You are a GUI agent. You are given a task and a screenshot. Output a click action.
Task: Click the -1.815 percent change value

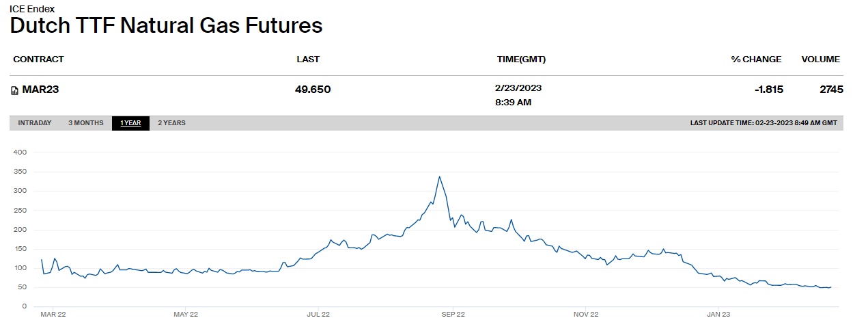pyautogui.click(x=768, y=90)
